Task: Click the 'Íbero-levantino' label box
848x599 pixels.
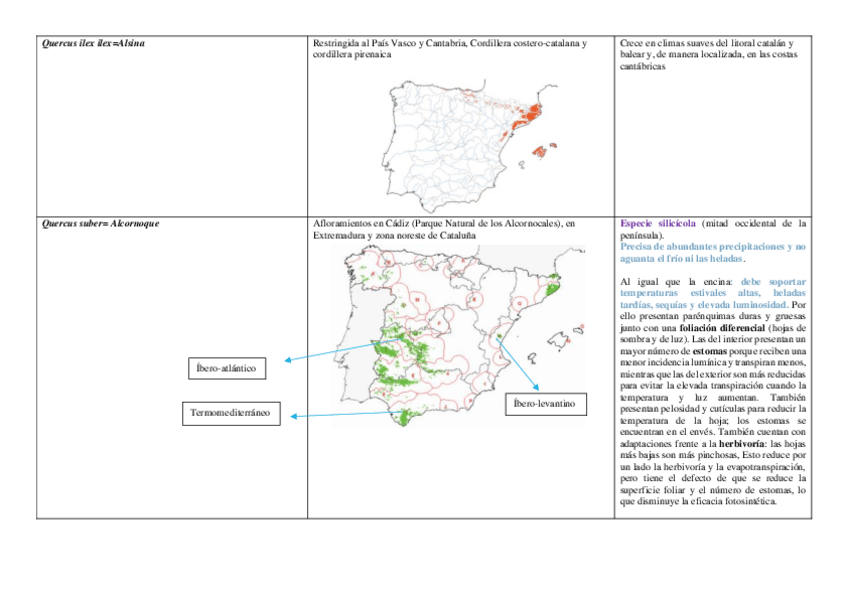Action: [x=545, y=403]
